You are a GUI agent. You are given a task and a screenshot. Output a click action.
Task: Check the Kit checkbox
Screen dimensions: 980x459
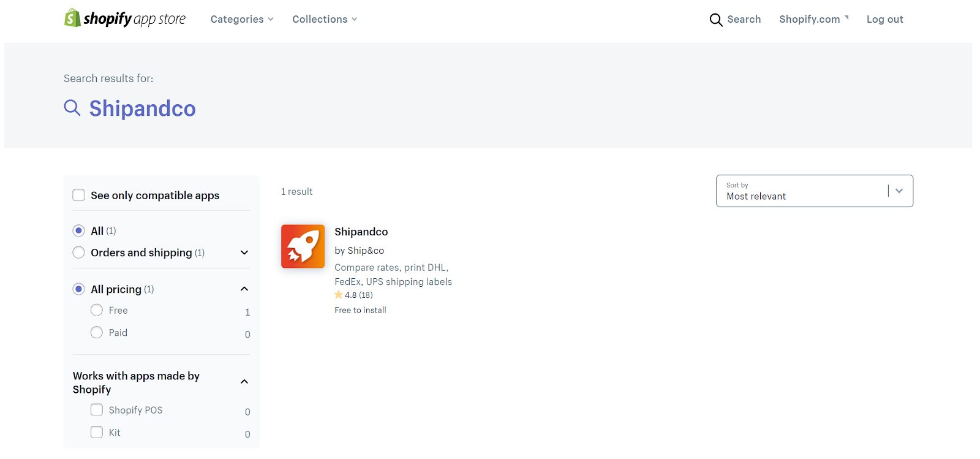click(x=97, y=432)
